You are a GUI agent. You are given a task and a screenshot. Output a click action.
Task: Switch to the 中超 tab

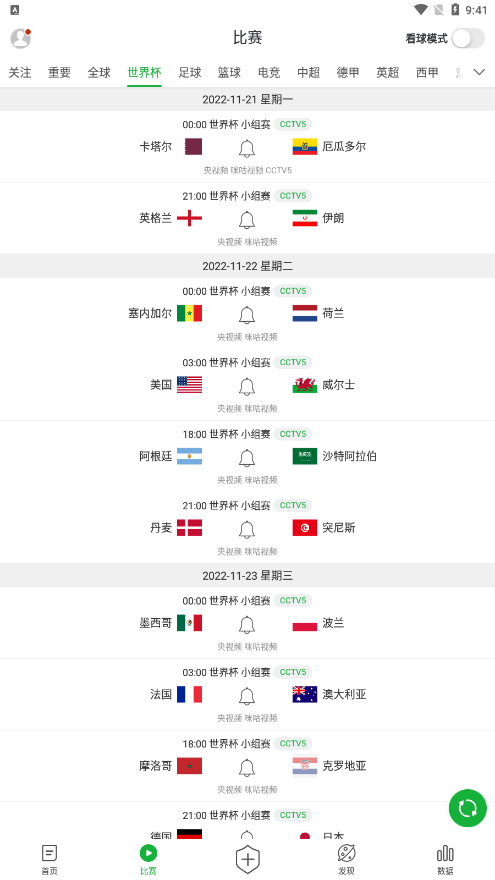click(309, 72)
